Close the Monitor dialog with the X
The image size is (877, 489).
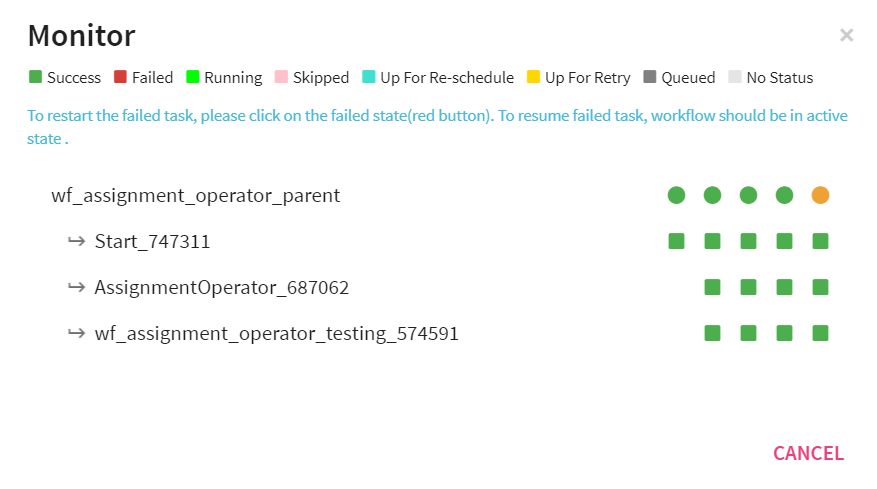tap(846, 36)
